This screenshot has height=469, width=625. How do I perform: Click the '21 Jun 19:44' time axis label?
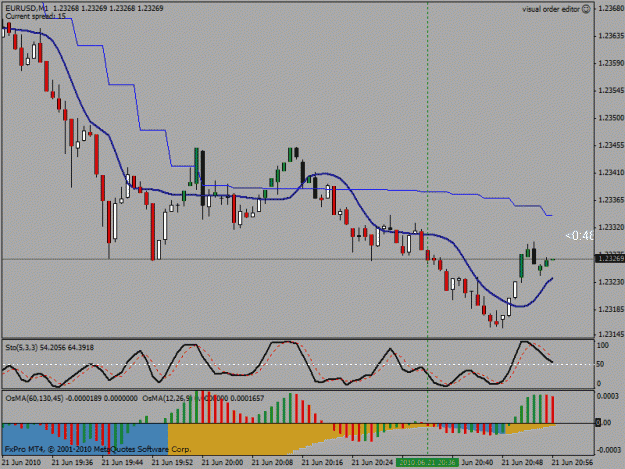(122, 462)
